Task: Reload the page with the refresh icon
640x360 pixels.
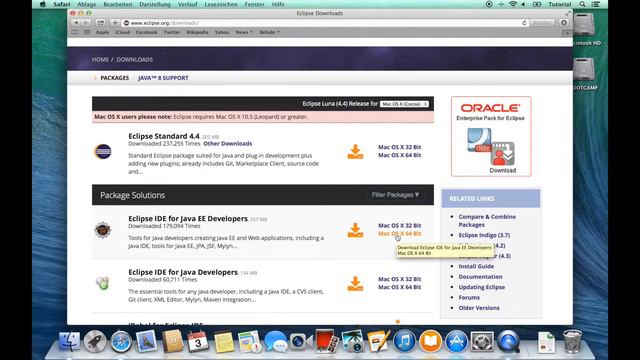Action: pyautogui.click(x=524, y=23)
